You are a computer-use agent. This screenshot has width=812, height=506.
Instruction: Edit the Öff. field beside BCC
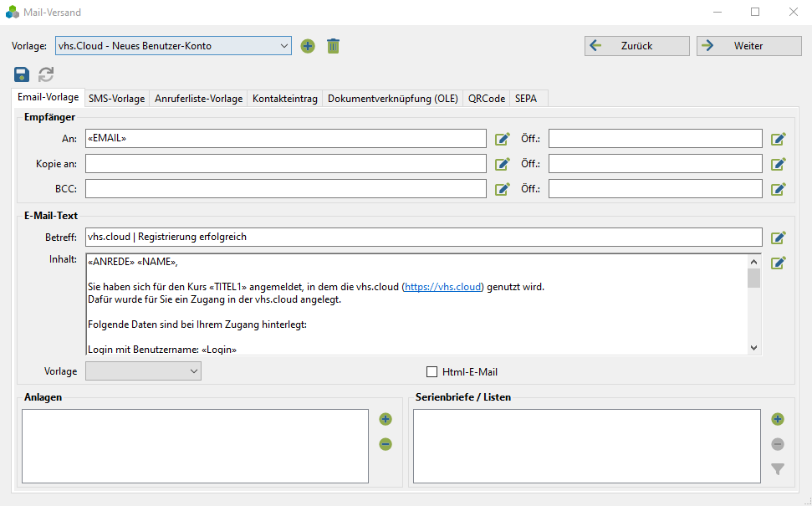tap(779, 188)
